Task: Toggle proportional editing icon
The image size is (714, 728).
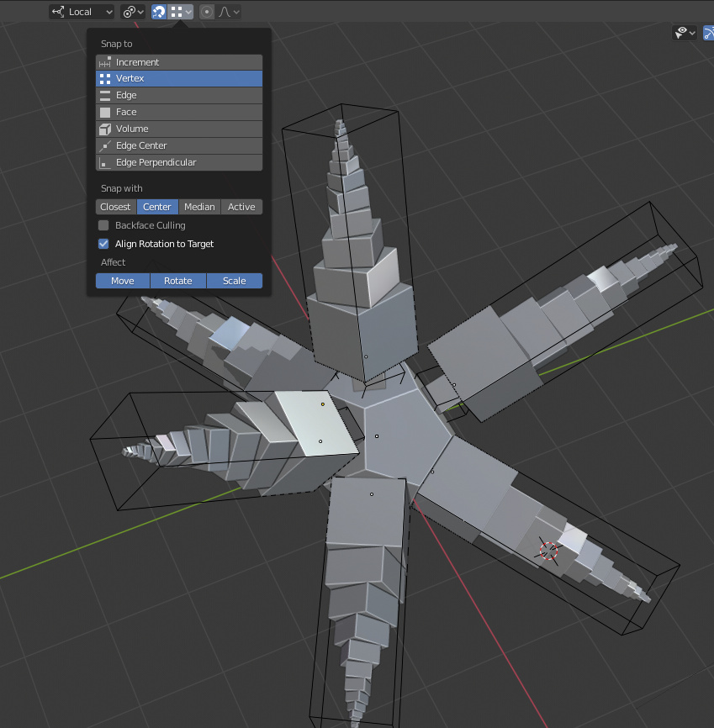Action: point(207,12)
